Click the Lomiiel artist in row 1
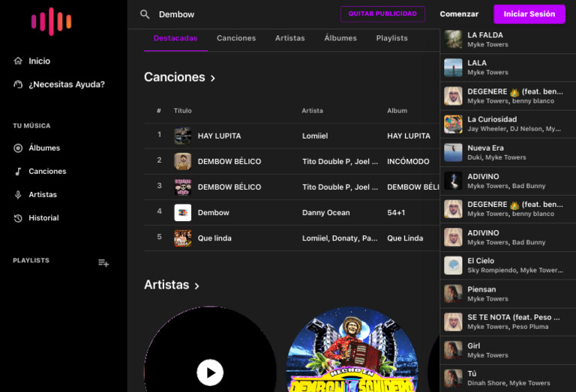 [x=315, y=136]
